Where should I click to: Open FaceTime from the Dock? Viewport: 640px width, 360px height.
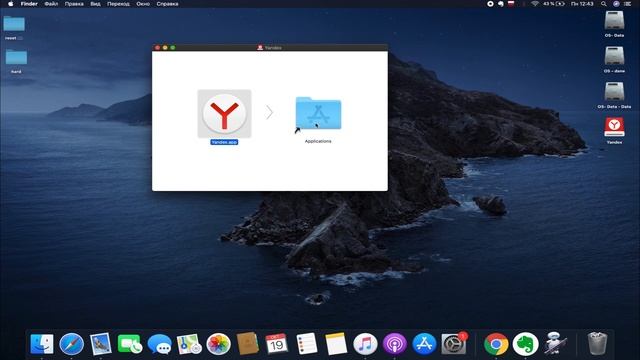tap(130, 344)
